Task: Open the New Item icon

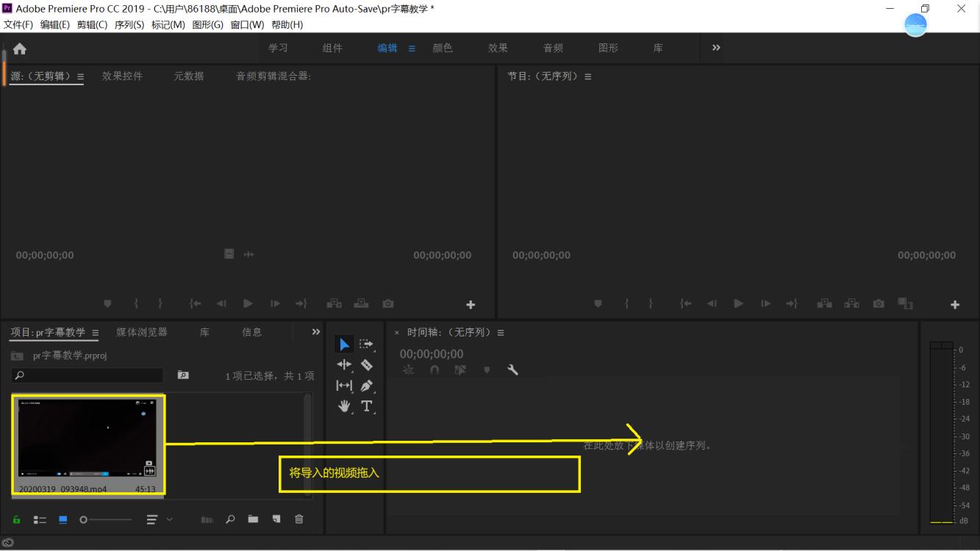Action: [x=276, y=519]
